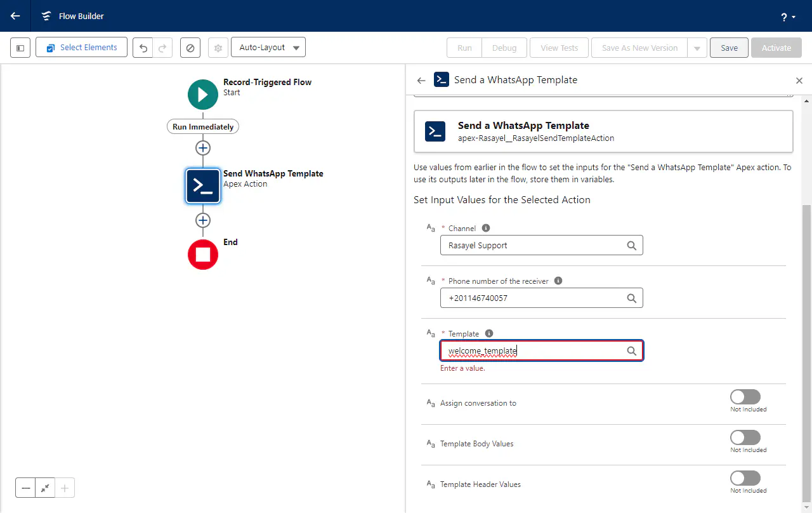Fit the flow to view
This screenshot has width=812, height=513.
(x=45, y=488)
